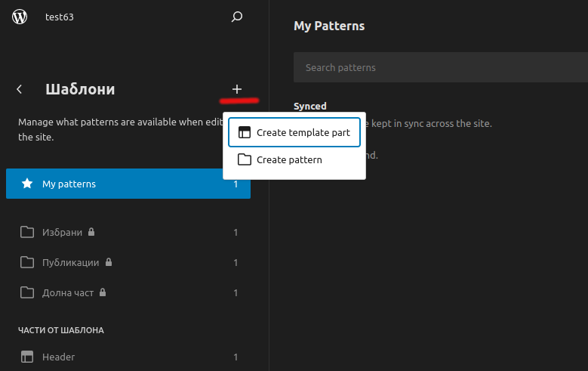The height and width of the screenshot is (371, 588).
Task: Click the plus icon to add pattern
Action: pos(237,89)
